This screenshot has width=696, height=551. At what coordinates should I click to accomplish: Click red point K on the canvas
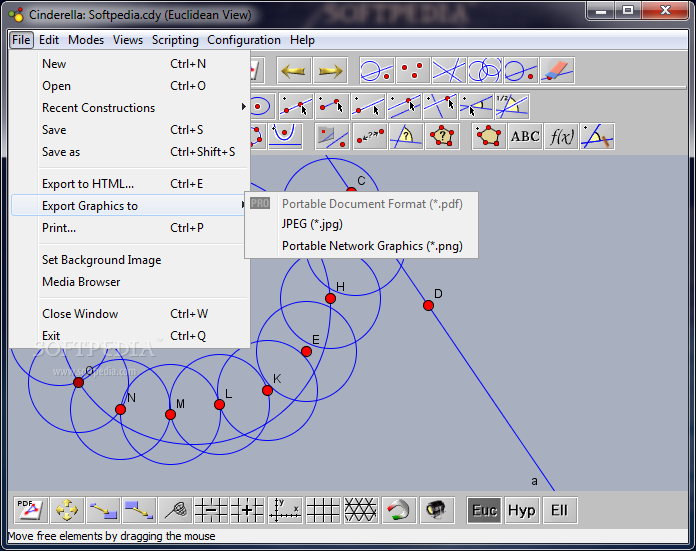(x=267, y=390)
